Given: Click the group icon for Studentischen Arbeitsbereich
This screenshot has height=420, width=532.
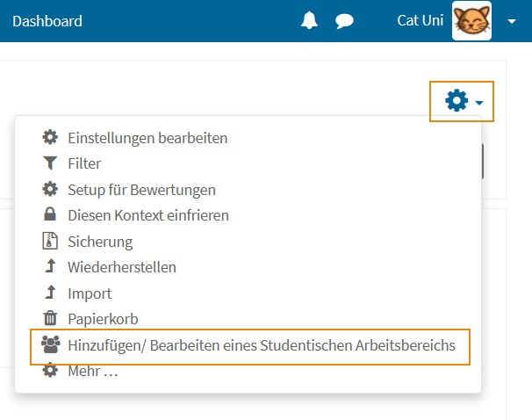Looking at the screenshot, I should click(51, 344).
